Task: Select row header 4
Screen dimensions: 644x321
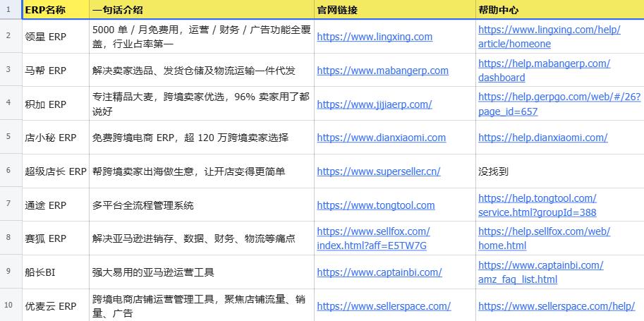Action: 11,104
